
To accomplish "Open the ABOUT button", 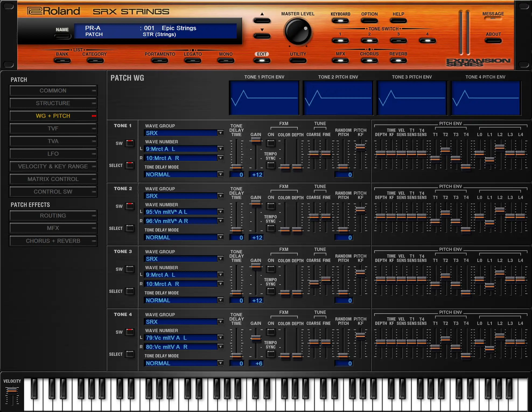I will click(x=493, y=41).
